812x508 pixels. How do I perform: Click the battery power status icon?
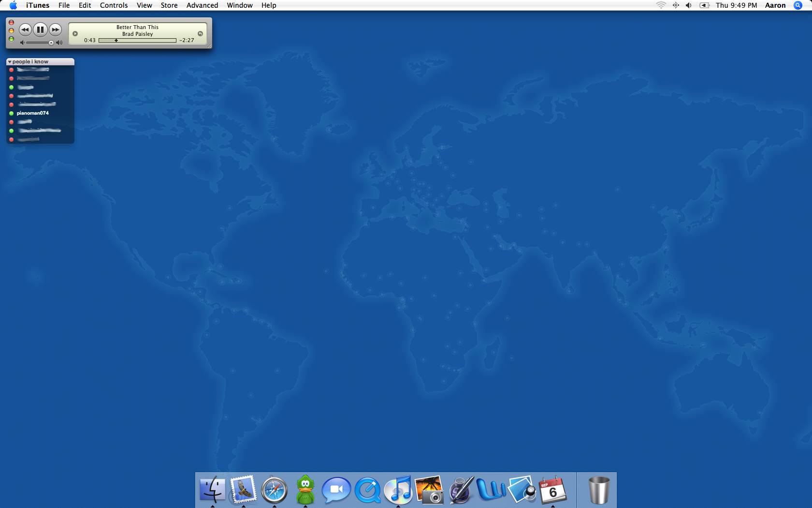coord(705,5)
